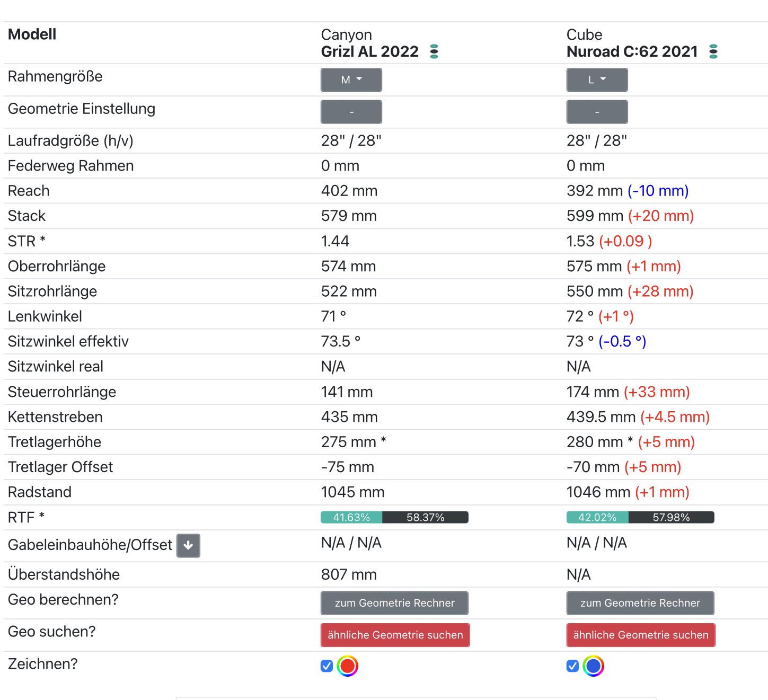Pick the blue drawing color for Cube
The height and width of the screenshot is (700, 768).
coord(594,666)
